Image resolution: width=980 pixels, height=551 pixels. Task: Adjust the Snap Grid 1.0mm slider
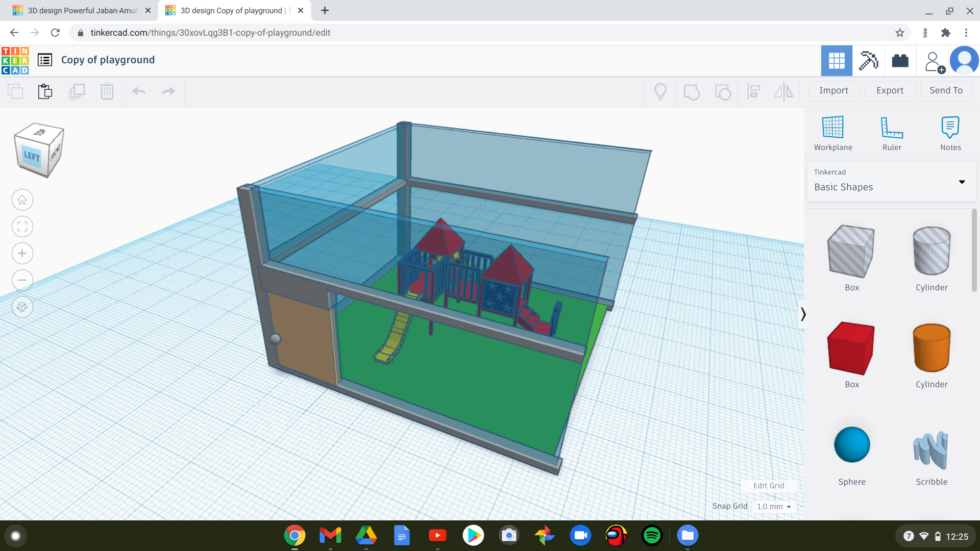(773, 506)
